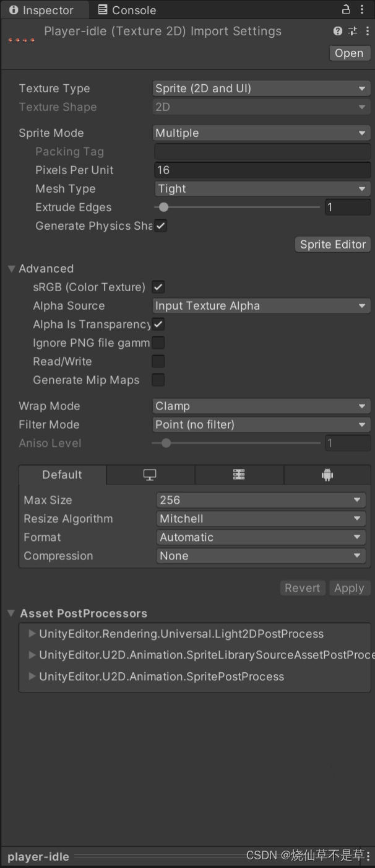Click the preset selector icon
The image size is (375, 868).
coord(353,31)
